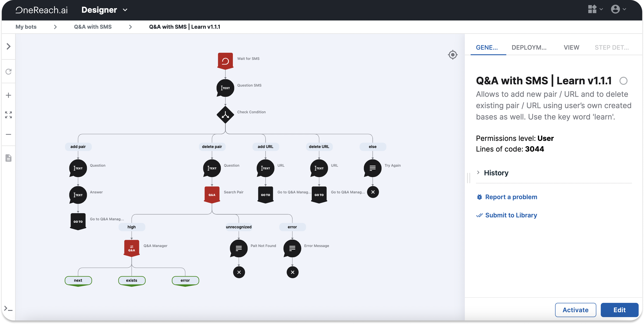Screen dimensions: 644x324
Task: Click the panel resize handle divider
Action: tap(468, 178)
